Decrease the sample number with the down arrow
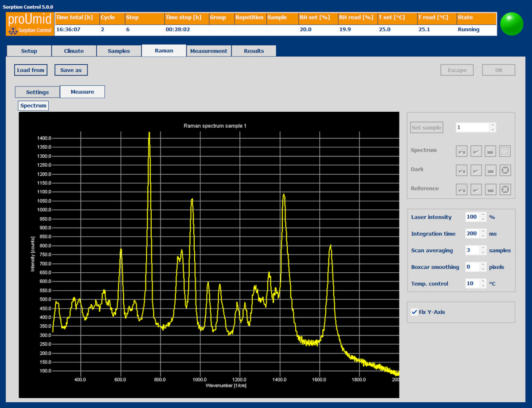Image resolution: width=532 pixels, height=408 pixels. pyautogui.click(x=492, y=130)
